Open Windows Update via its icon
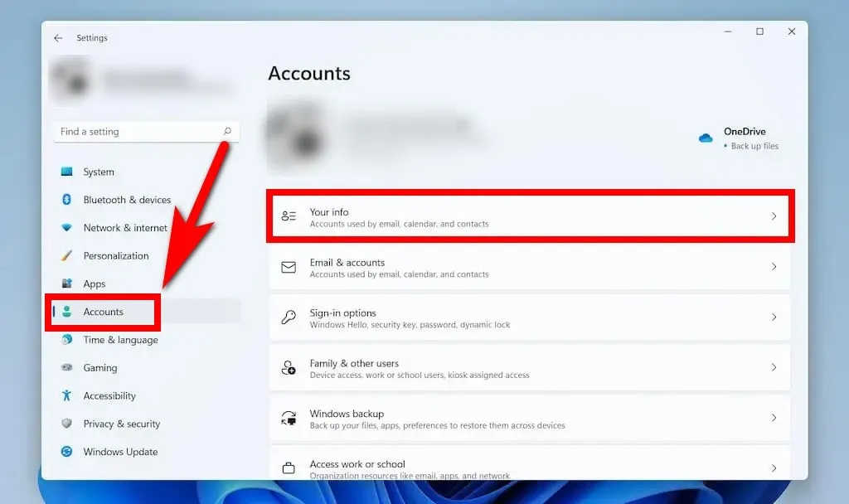Viewport: 849px width, 504px height. click(67, 452)
